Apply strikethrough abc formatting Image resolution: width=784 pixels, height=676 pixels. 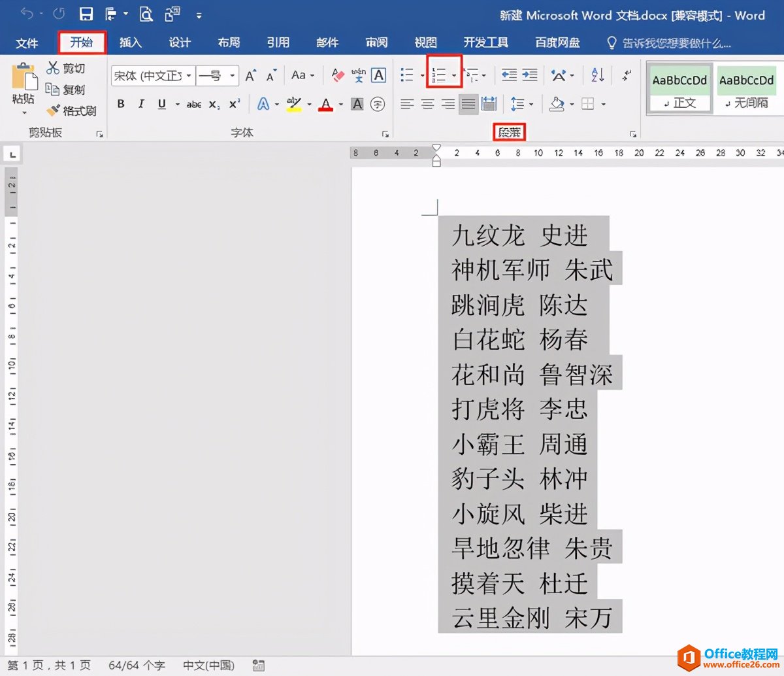[x=193, y=104]
